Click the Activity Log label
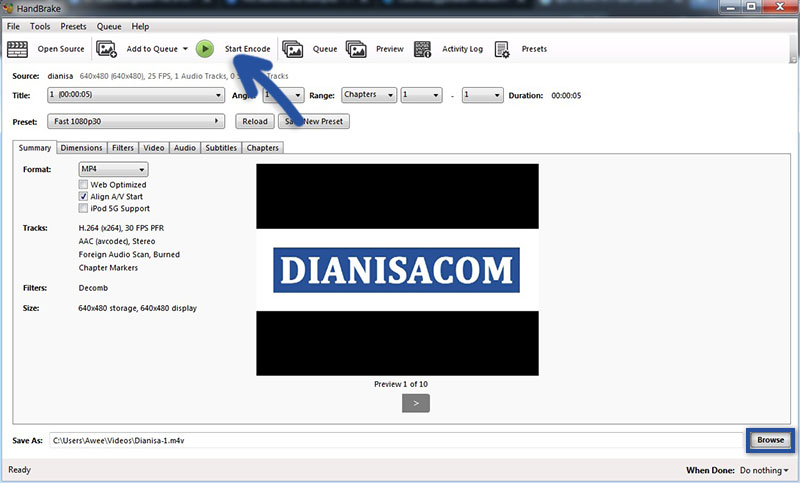Screen dimensions: 800x483 [x=462, y=49]
